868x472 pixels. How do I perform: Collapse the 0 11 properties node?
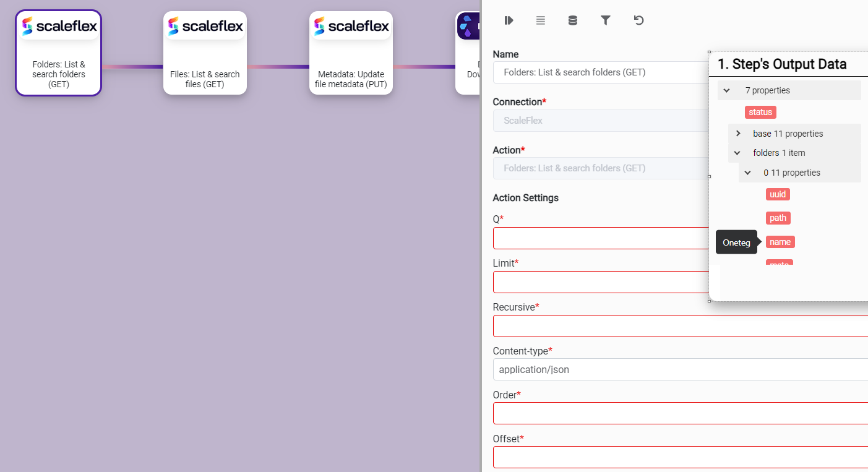coord(748,173)
